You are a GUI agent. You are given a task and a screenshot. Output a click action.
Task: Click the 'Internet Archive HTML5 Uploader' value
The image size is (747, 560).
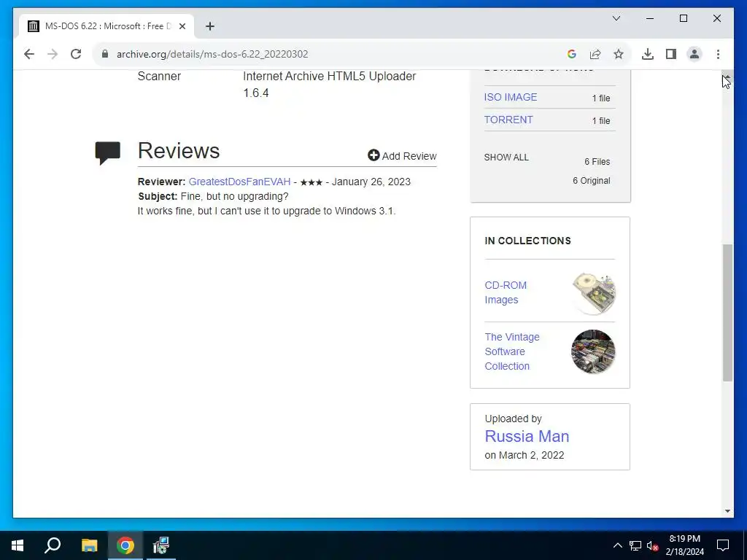coord(329,85)
